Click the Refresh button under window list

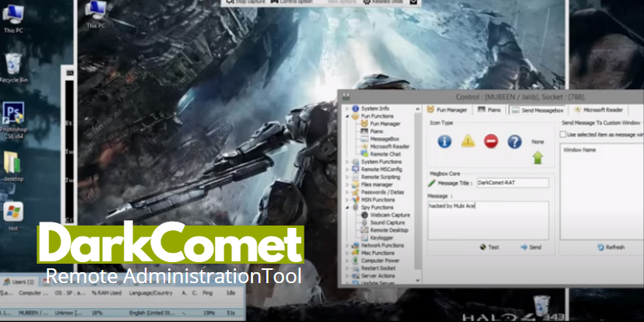tap(611, 247)
